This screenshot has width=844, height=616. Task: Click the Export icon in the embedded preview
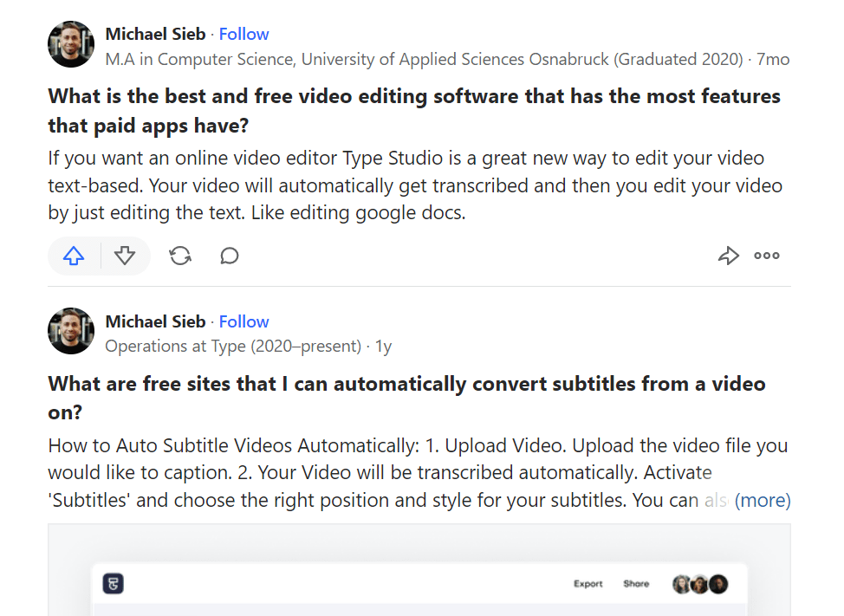[x=588, y=584]
